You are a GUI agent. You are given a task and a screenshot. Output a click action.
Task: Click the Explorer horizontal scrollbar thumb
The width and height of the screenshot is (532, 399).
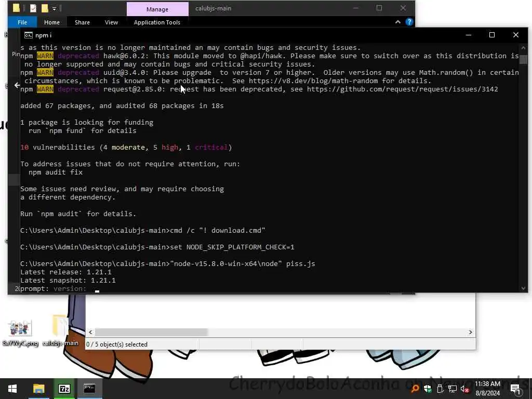(x=151, y=332)
